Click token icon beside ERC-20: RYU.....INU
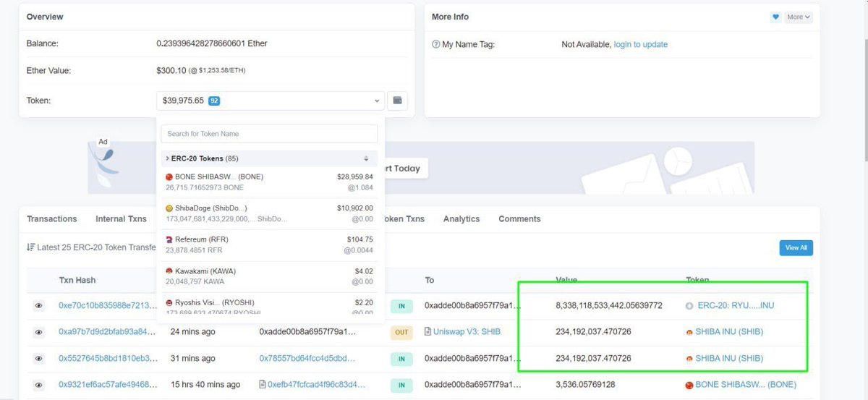 pos(689,306)
